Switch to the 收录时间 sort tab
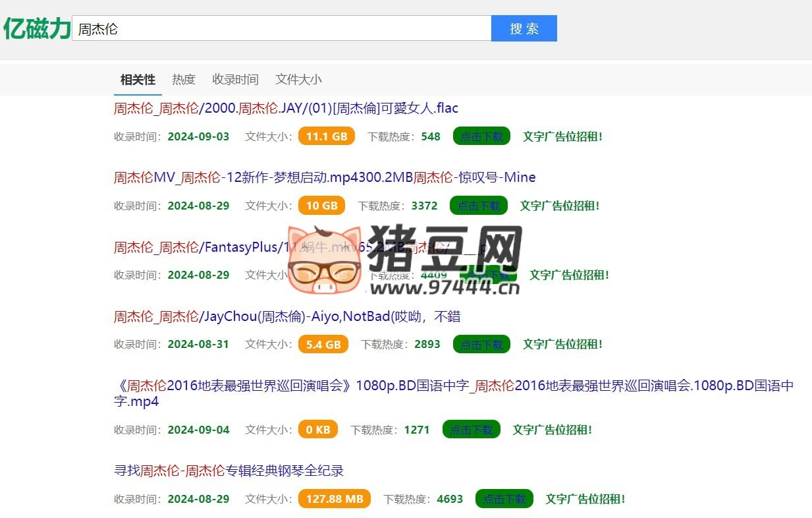812x518 pixels. 234,79
